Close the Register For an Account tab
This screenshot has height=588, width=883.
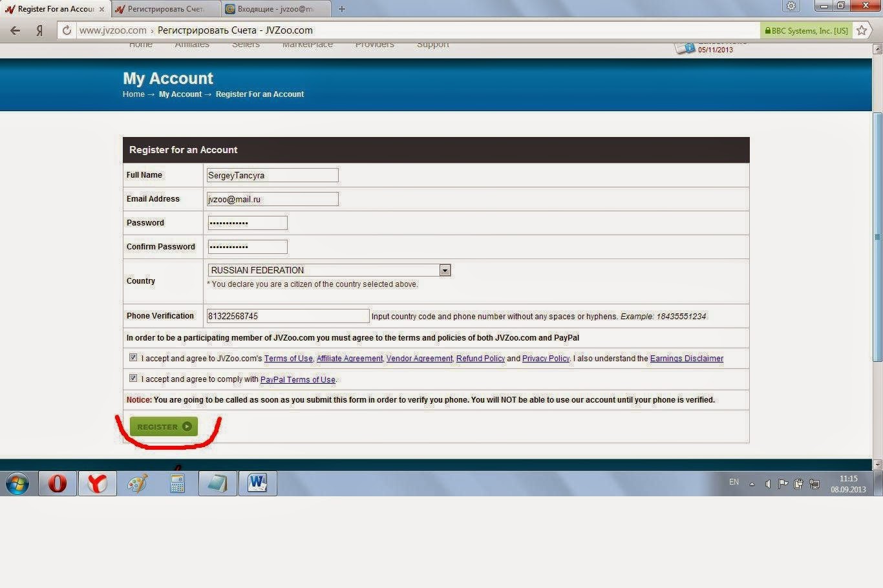click(101, 9)
